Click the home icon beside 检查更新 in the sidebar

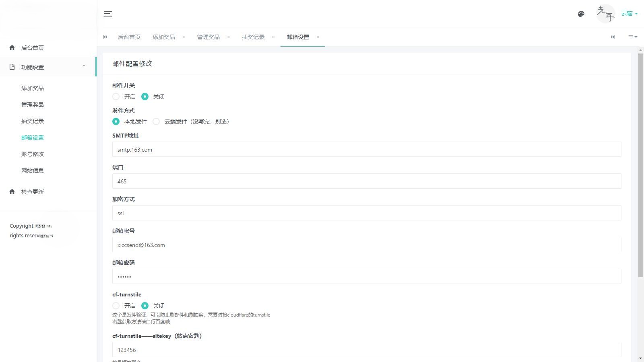(x=12, y=191)
